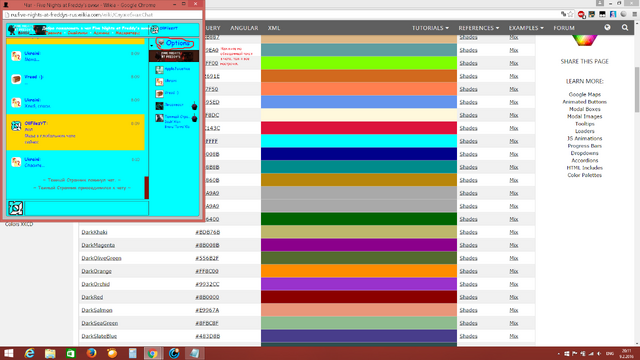Click the search magnifier icon
The image size is (640, 360).
pyautogui.click(x=625, y=27)
